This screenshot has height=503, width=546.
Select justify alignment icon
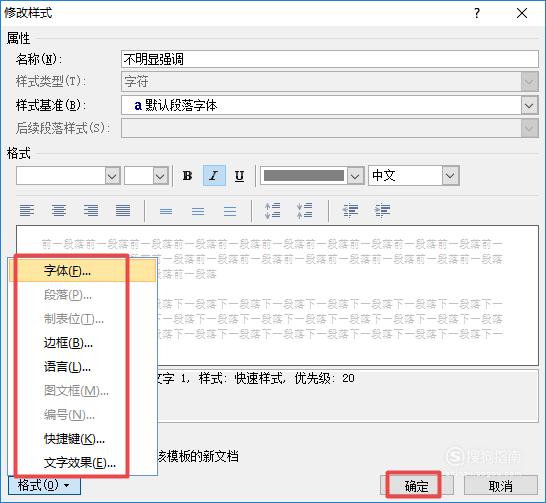pyautogui.click(x=123, y=211)
